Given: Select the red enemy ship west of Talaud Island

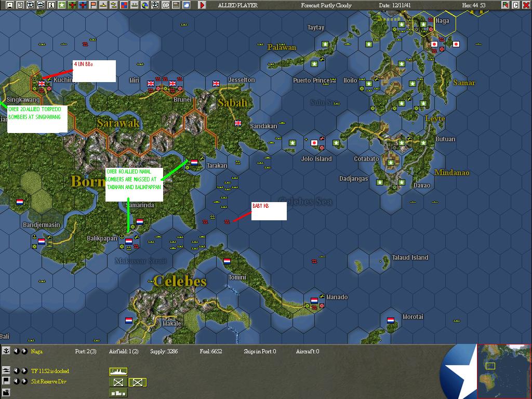Looking at the screenshot, I should [314, 261].
